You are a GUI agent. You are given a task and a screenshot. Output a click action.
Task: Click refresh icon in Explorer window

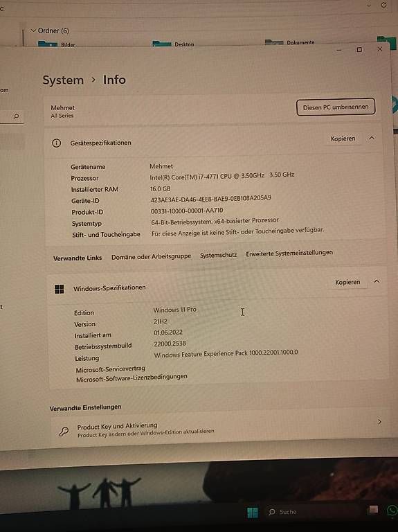pyautogui.click(x=383, y=5)
